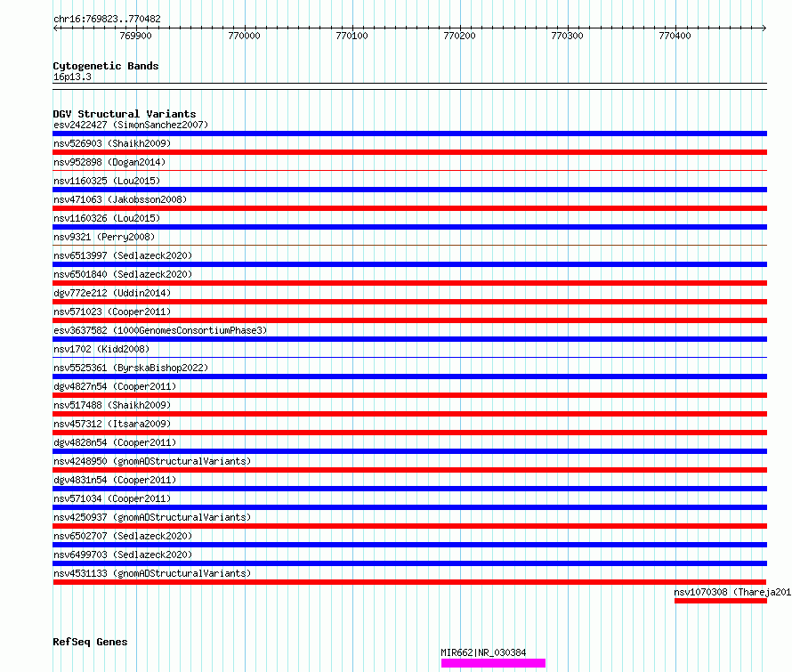Select nsv6501840 (Sedlazeck2020) label

coord(123,274)
